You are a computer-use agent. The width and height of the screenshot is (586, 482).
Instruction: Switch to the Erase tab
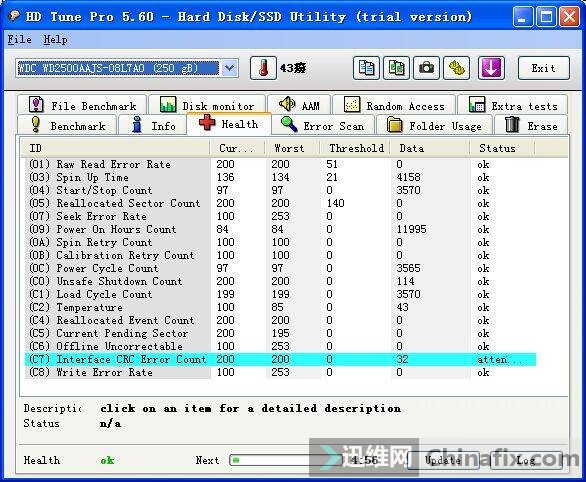tap(531, 125)
